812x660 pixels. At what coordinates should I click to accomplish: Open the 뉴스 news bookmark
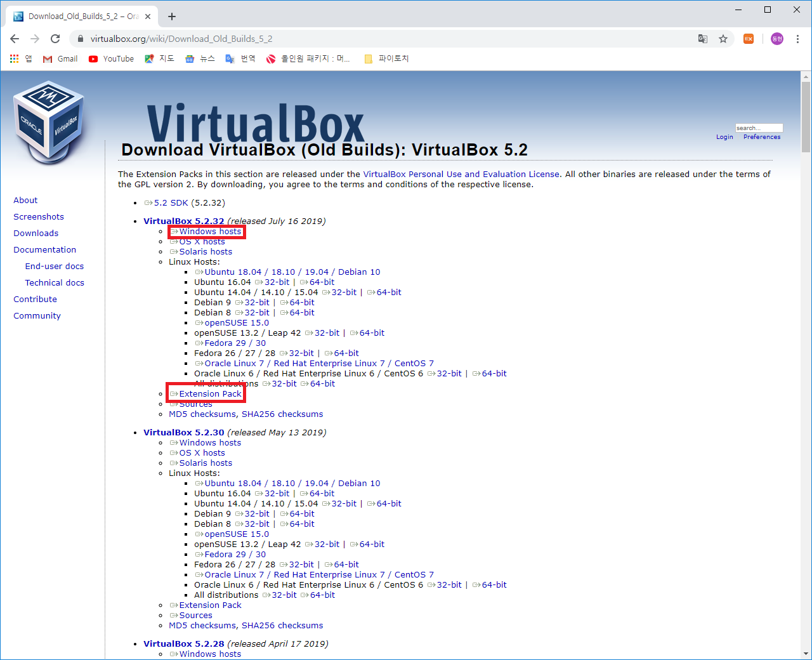click(200, 58)
